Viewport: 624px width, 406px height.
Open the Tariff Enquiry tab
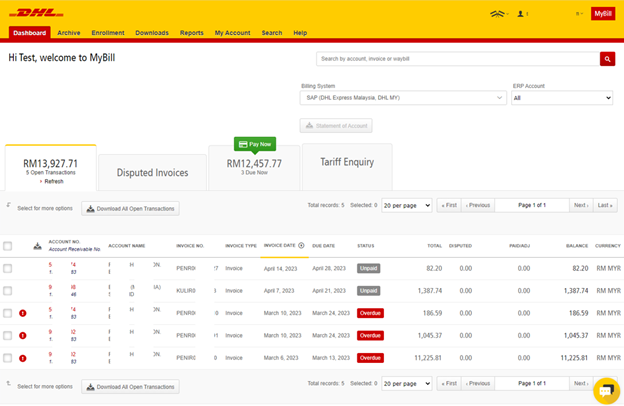347,167
